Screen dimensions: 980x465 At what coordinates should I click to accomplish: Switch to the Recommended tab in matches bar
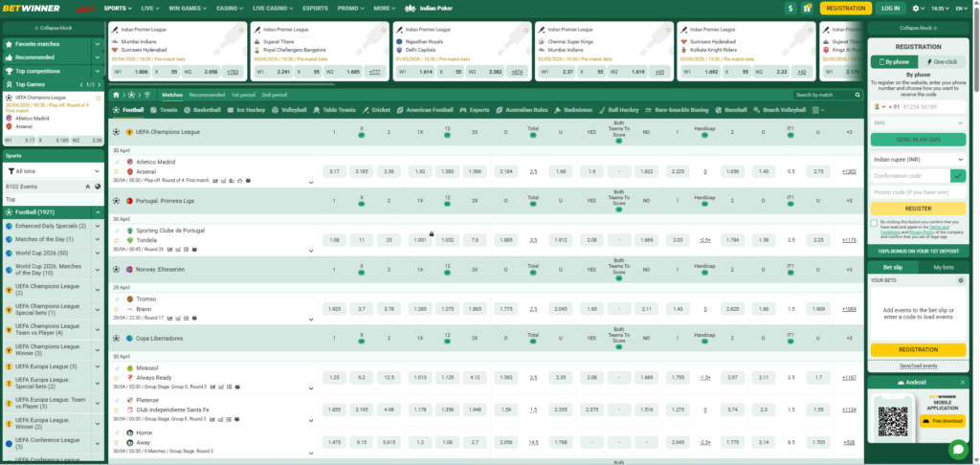207,95
